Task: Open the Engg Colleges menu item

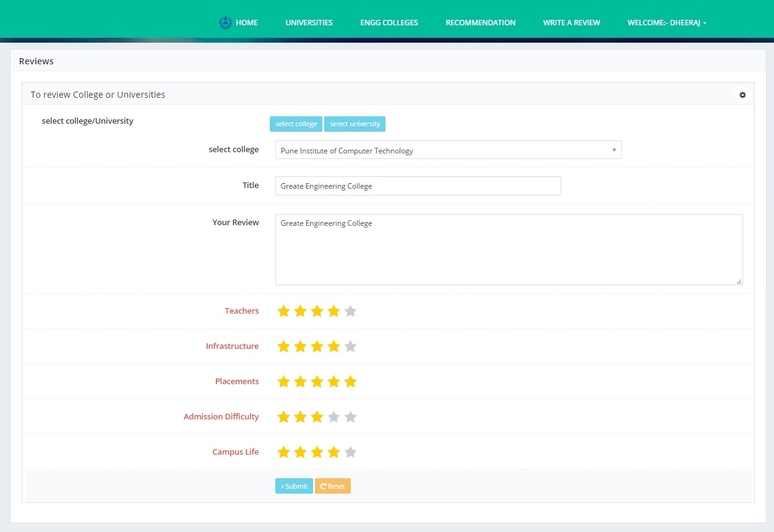Action: [389, 23]
